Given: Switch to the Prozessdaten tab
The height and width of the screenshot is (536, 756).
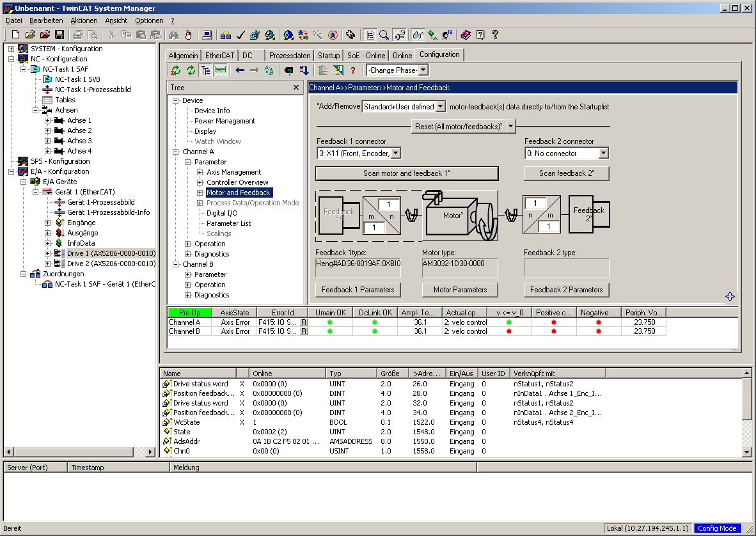Looking at the screenshot, I should pos(290,56).
